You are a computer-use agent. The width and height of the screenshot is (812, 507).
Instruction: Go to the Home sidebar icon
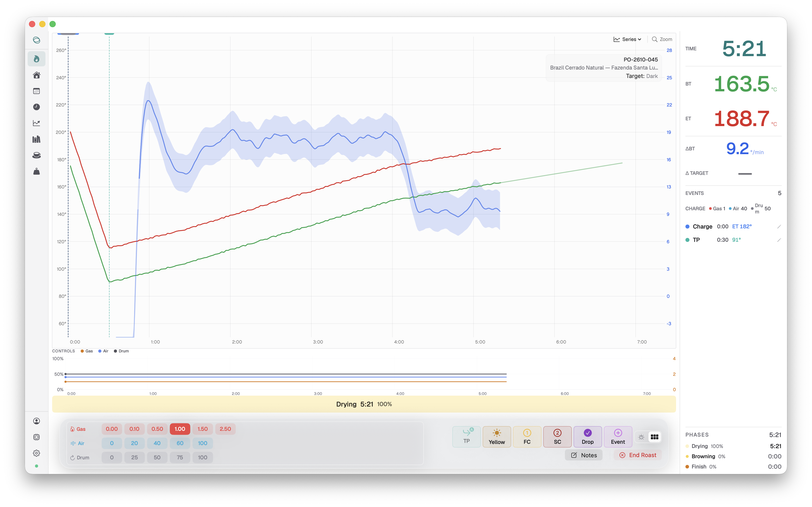[x=37, y=75]
